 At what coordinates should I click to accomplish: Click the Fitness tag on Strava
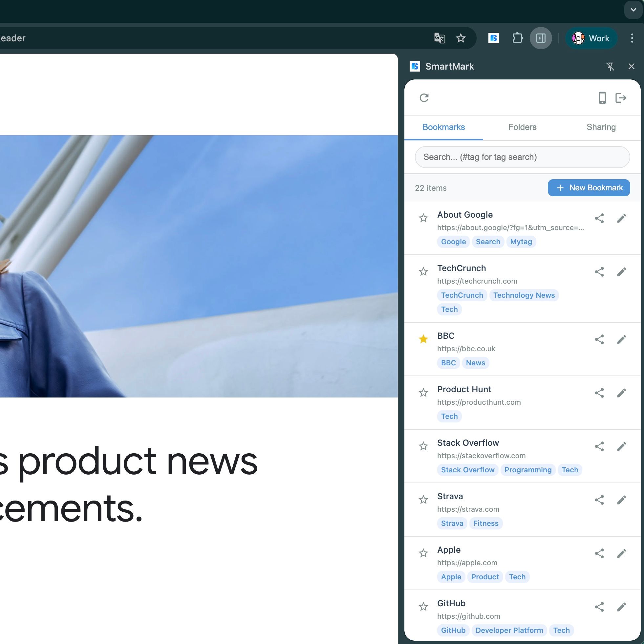486,523
